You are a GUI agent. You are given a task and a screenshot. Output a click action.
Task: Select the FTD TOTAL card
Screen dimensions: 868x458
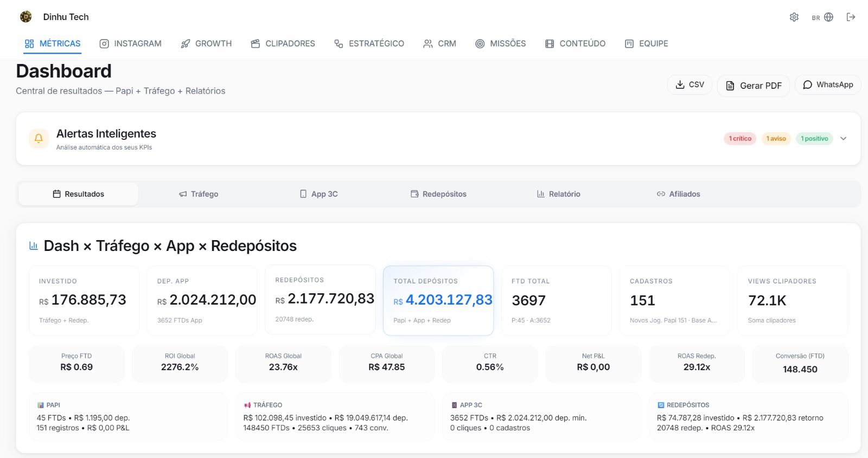pos(557,300)
